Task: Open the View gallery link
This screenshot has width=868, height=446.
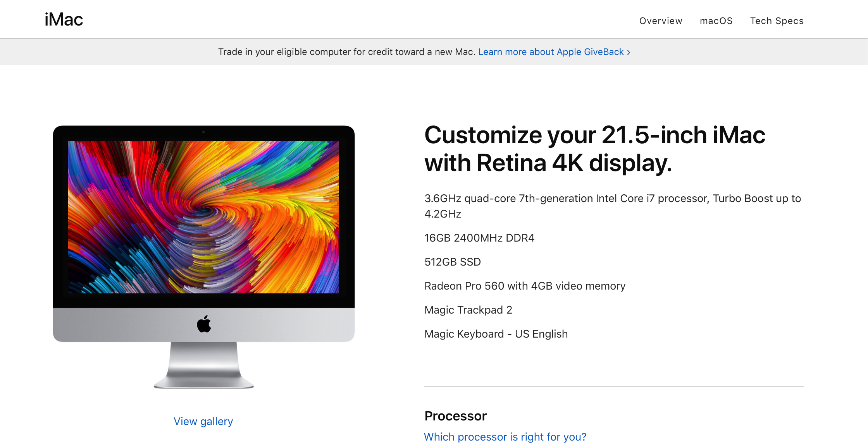Action: point(203,421)
